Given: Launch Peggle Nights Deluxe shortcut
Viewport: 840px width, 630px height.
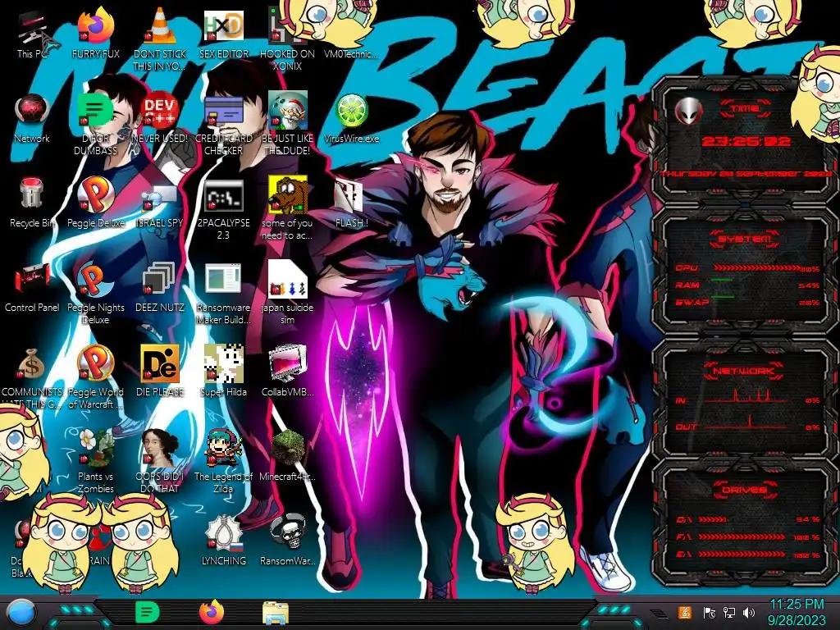Looking at the screenshot, I should pos(96,293).
